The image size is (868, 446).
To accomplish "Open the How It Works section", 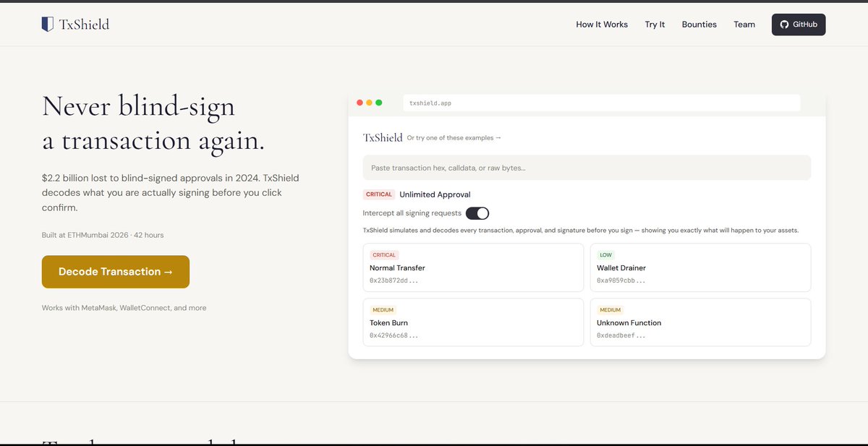I will pos(602,25).
